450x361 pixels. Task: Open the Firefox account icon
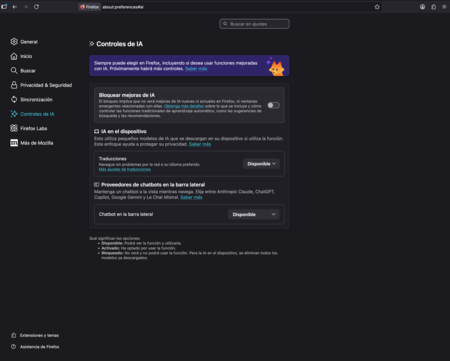(422, 7)
